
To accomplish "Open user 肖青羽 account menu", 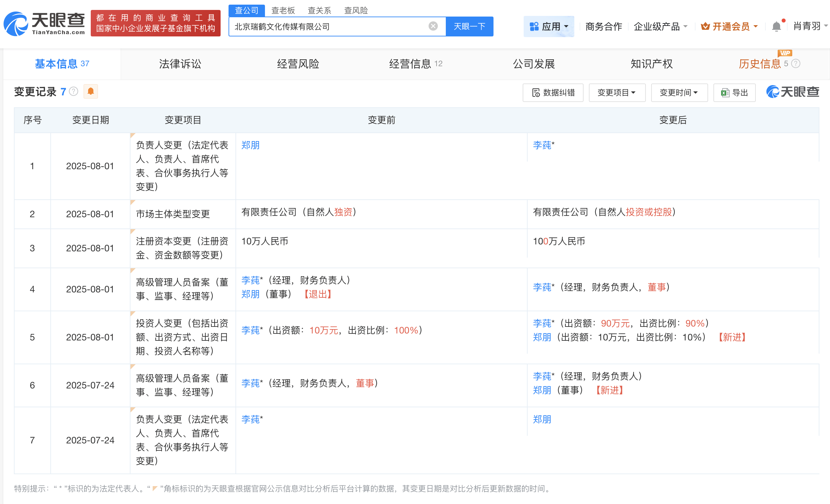I will pos(810,26).
